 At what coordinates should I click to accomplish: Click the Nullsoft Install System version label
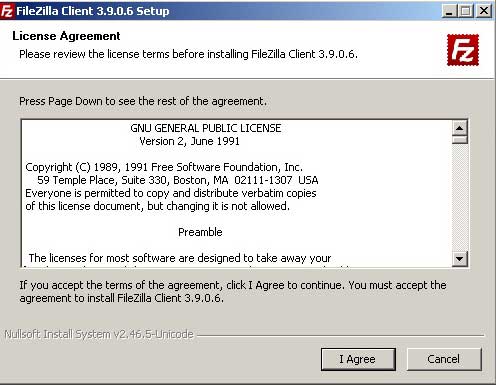pos(99,334)
